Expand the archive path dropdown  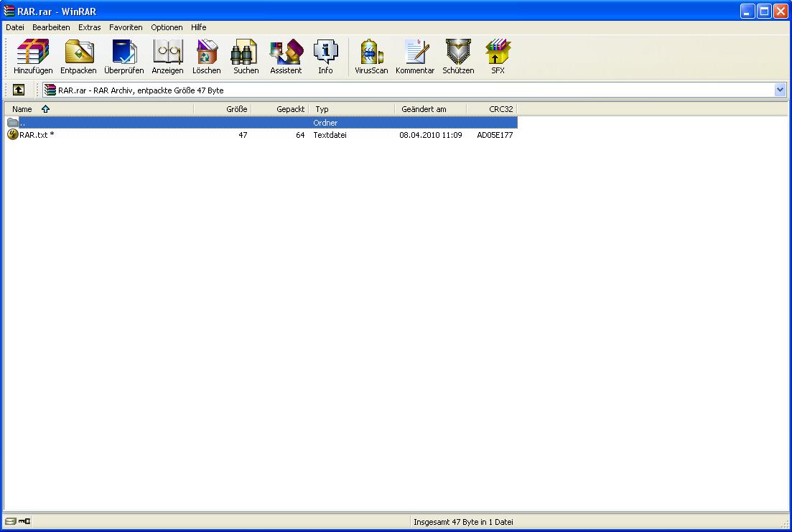coord(781,90)
